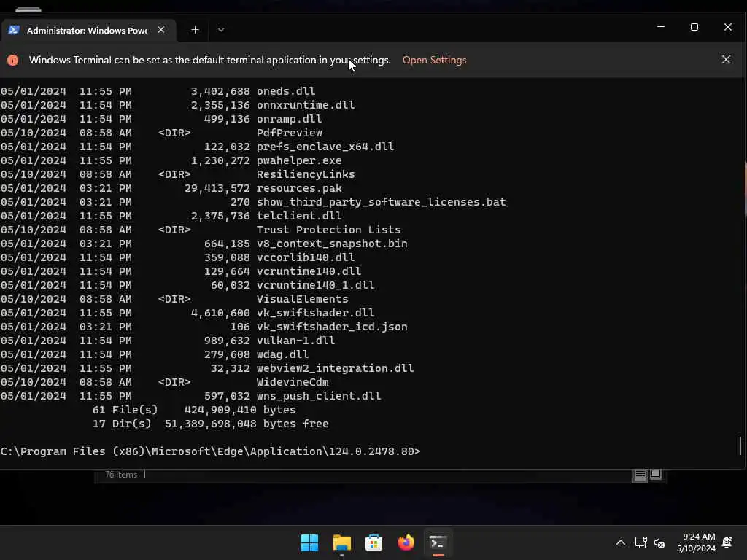
Task: Click the text onnxruntime.dll
Action: pos(306,105)
